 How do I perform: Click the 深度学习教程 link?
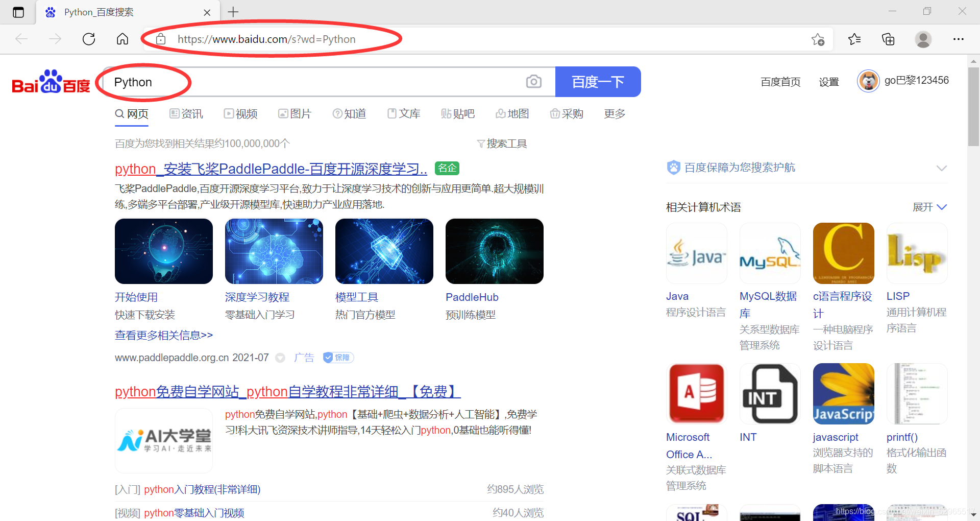[x=257, y=297]
